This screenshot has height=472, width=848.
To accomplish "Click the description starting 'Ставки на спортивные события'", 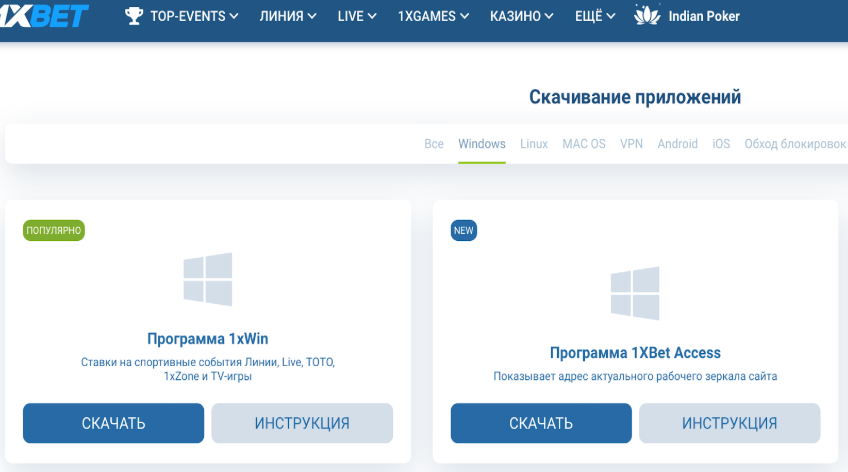I will click(x=208, y=369).
